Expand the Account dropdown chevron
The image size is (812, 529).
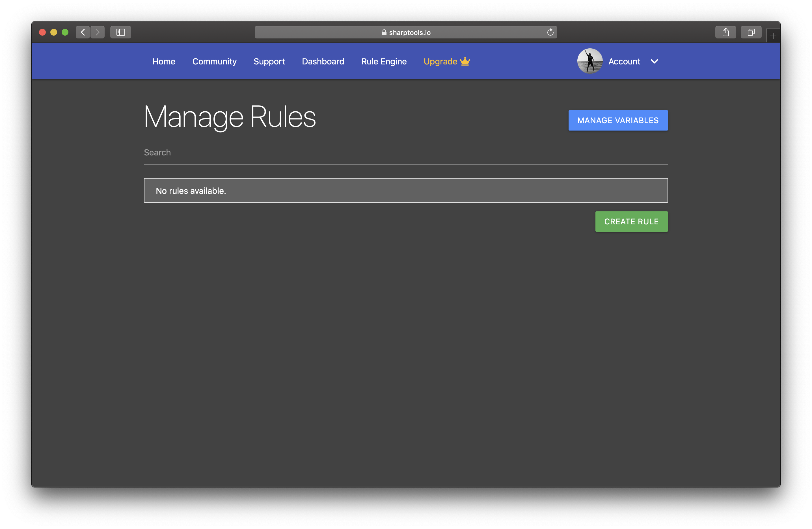pyautogui.click(x=654, y=61)
